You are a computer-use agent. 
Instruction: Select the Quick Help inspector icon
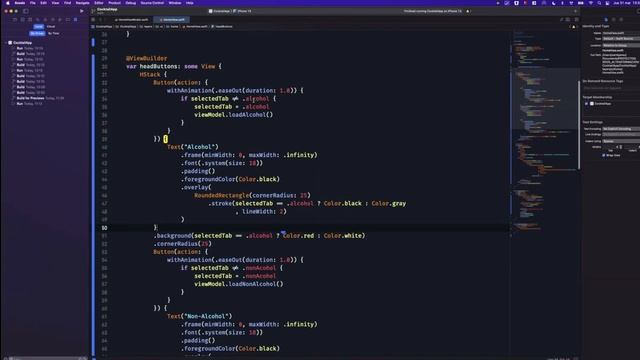(x=621, y=19)
